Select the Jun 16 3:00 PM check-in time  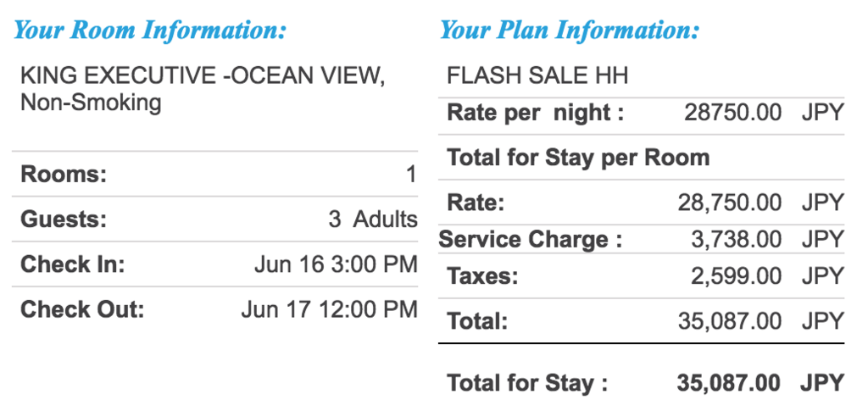pyautogui.click(x=336, y=265)
